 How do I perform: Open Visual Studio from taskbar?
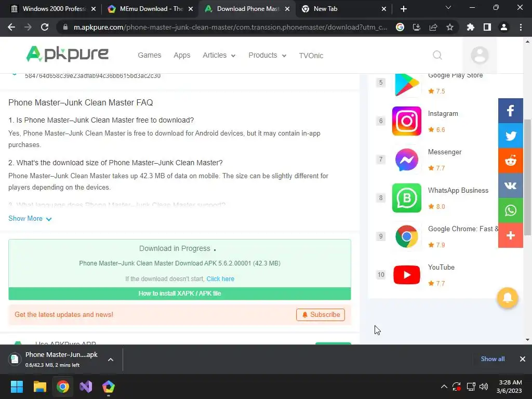[x=86, y=387]
